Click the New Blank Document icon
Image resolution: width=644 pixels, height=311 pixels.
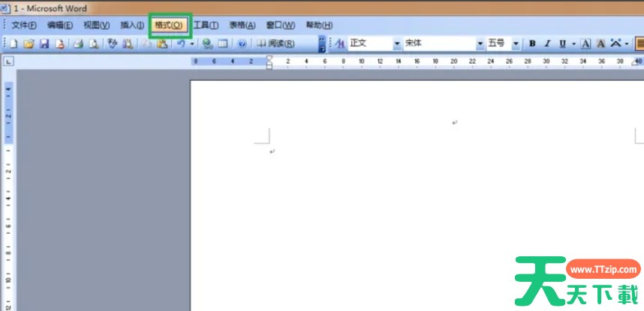click(x=13, y=44)
